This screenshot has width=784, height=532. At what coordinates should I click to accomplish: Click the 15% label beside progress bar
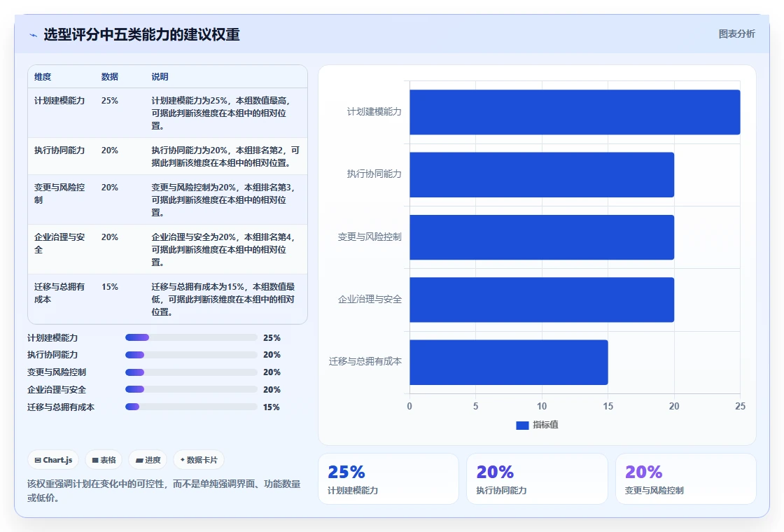tap(272, 407)
